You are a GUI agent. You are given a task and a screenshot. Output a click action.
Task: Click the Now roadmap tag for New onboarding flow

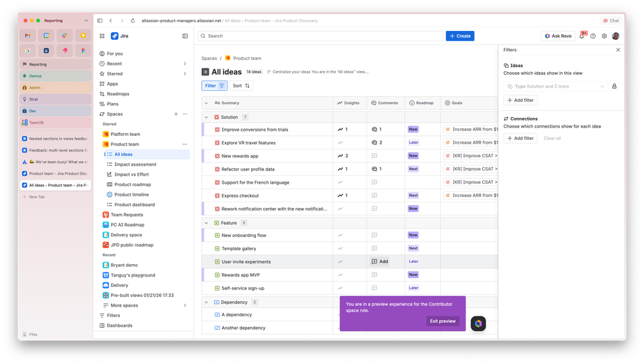click(413, 235)
